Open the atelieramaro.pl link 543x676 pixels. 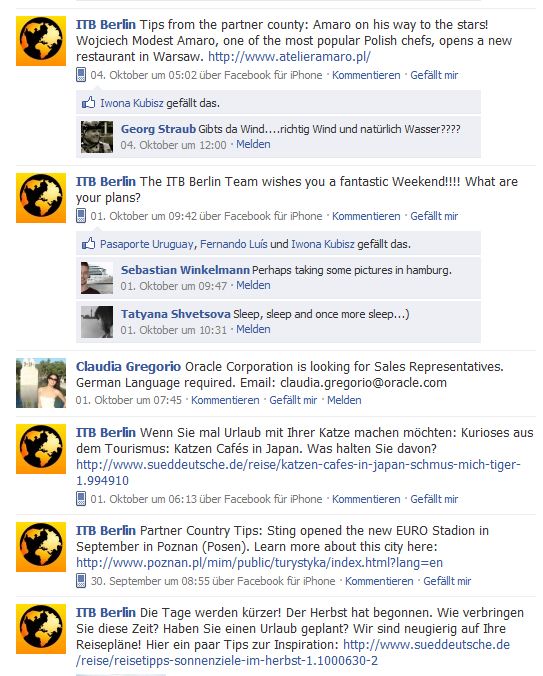pos(289,56)
